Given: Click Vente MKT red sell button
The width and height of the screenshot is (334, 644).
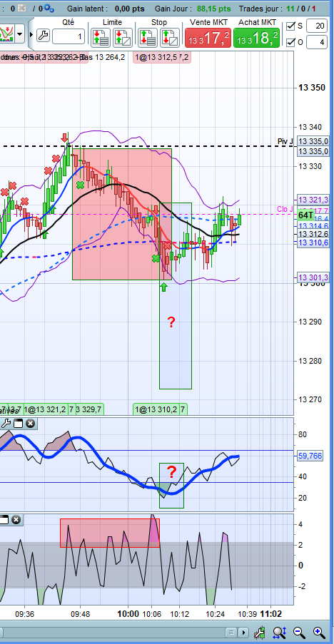Looking at the screenshot, I should 207,38.
